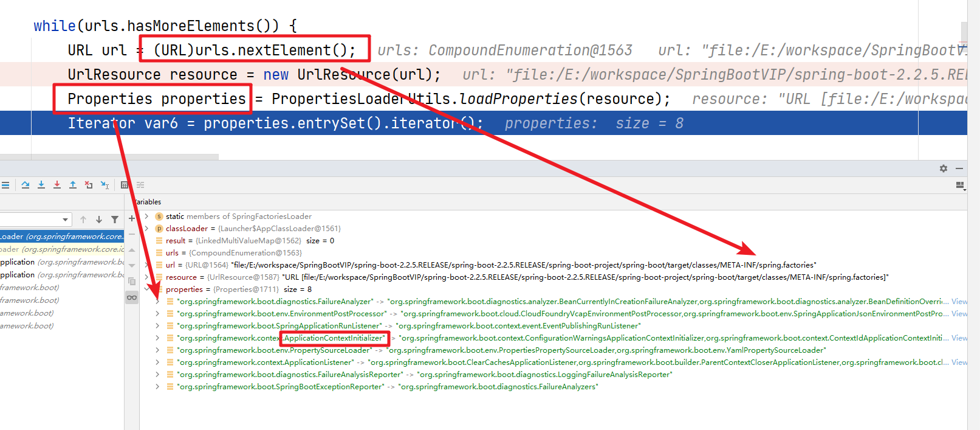This screenshot has width=980, height=430.
Task: Click the View link on the EnvironmentPostProcessor row
Action: (x=959, y=313)
